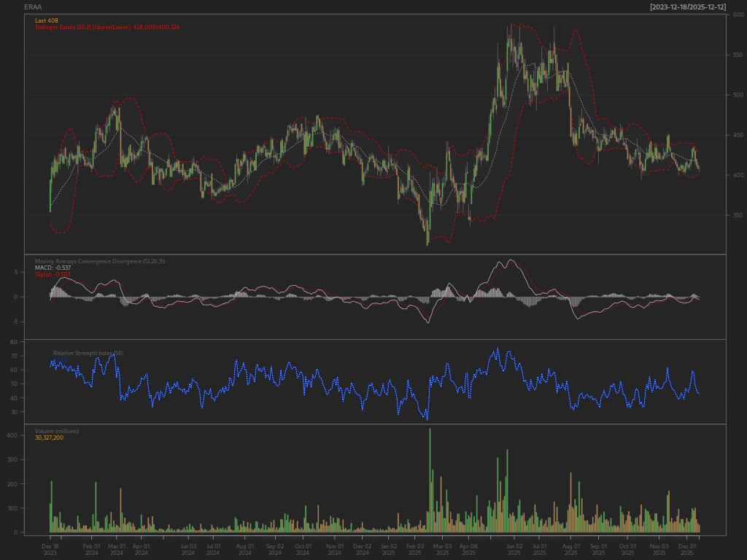Click the 600 price axis label

(x=738, y=15)
